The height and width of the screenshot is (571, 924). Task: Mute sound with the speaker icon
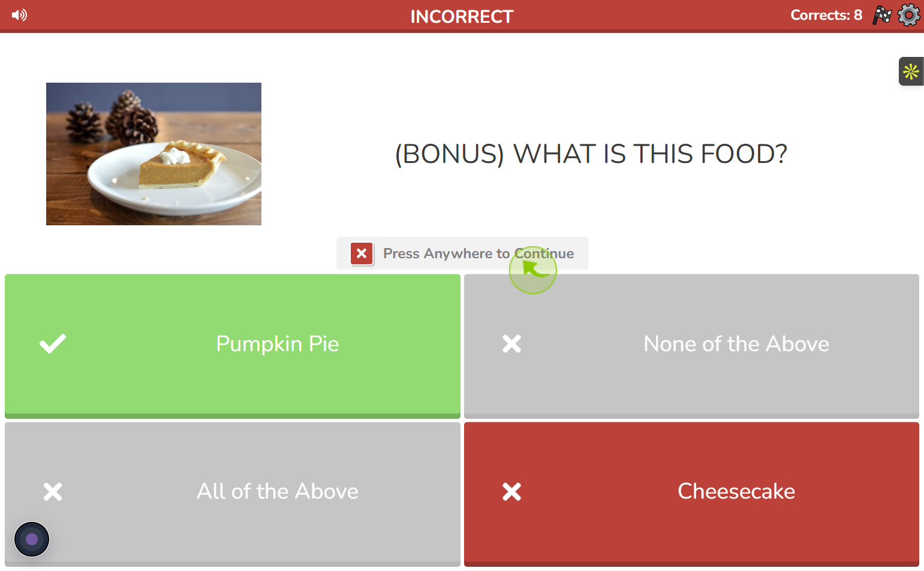point(19,15)
